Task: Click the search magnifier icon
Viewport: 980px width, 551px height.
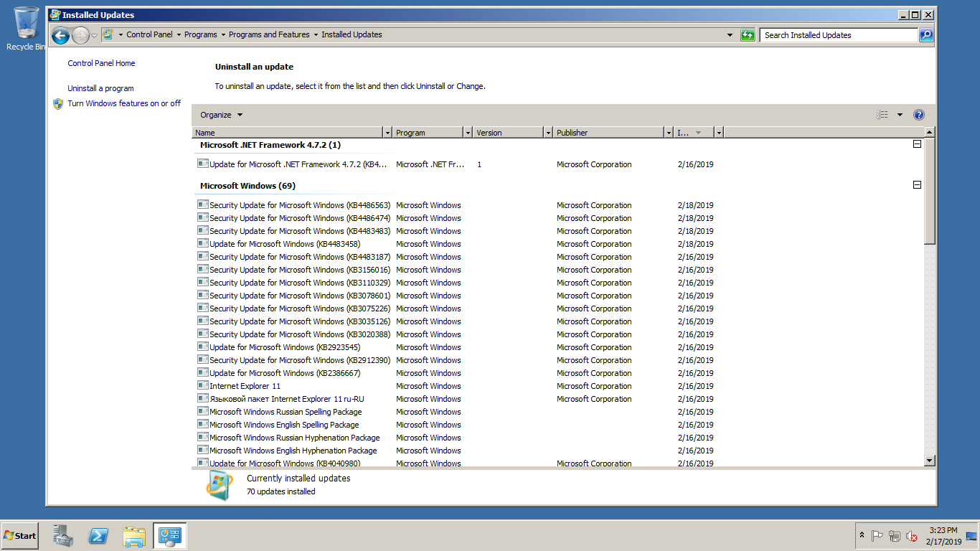Action: (x=926, y=34)
